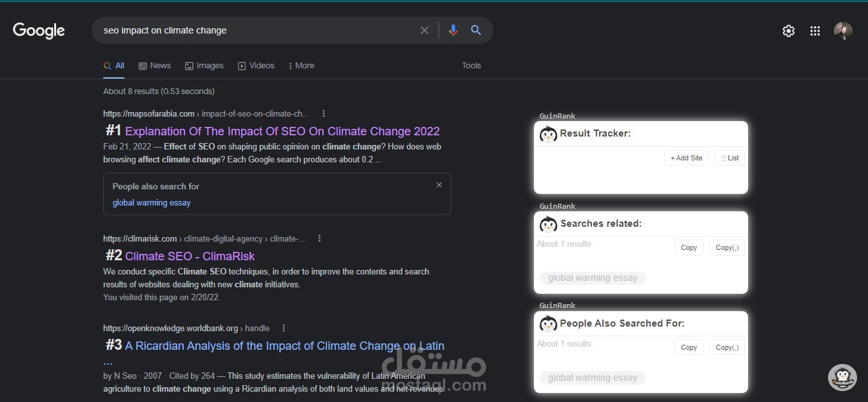Click penguin icon in Searches related panel
868x402 pixels.
[x=548, y=224]
